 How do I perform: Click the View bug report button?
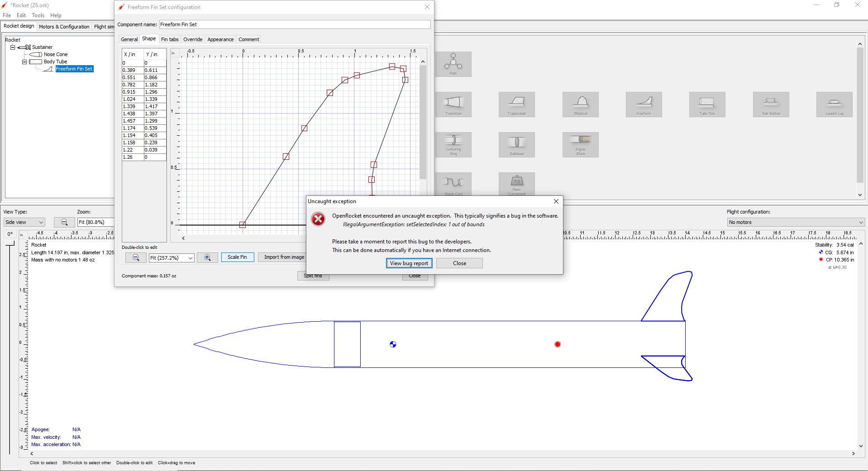click(x=409, y=263)
